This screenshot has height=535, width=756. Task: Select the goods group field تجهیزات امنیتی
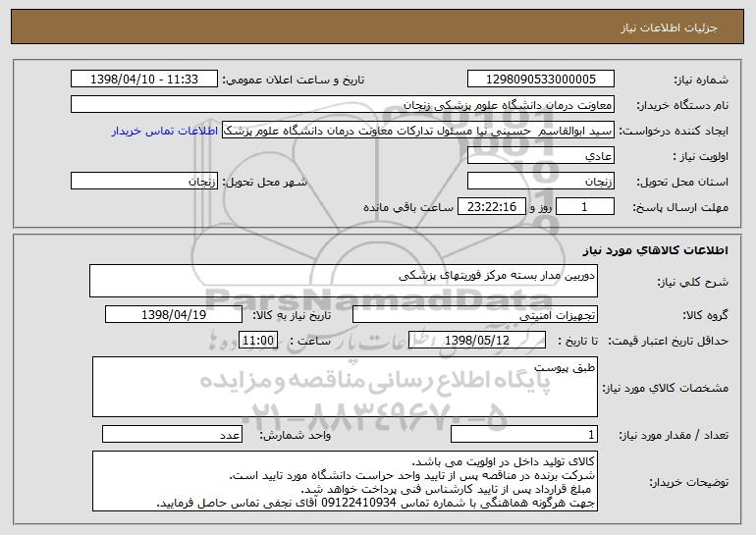pyautogui.click(x=475, y=315)
